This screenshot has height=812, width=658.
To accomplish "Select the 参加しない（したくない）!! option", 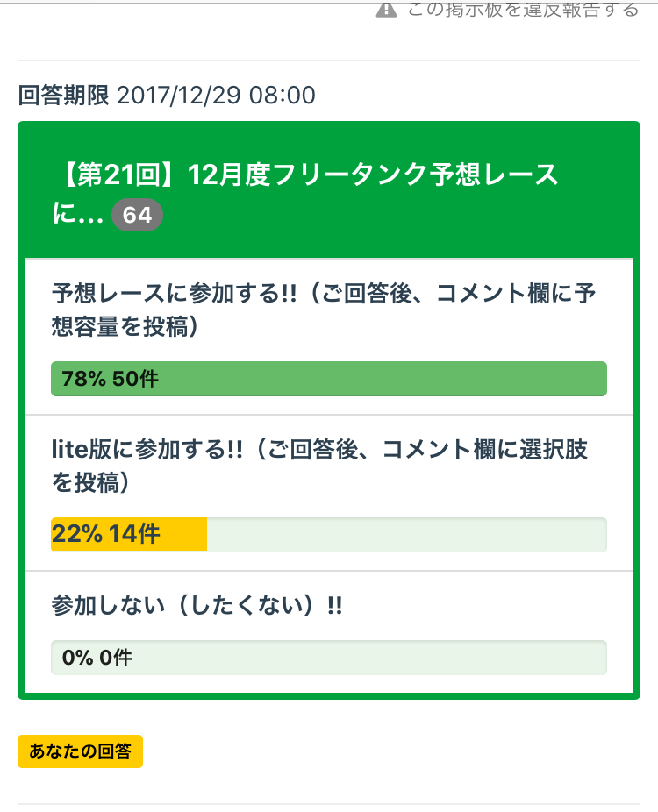I will pyautogui.click(x=197, y=606).
